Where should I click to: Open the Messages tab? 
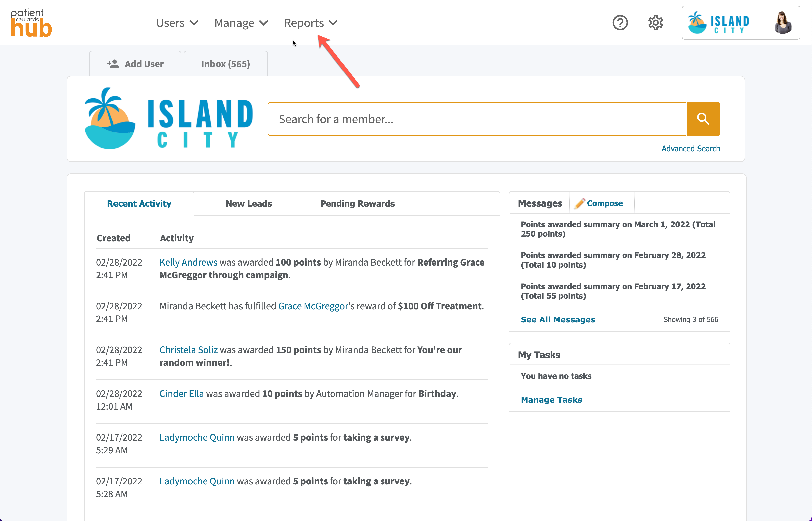[540, 203]
